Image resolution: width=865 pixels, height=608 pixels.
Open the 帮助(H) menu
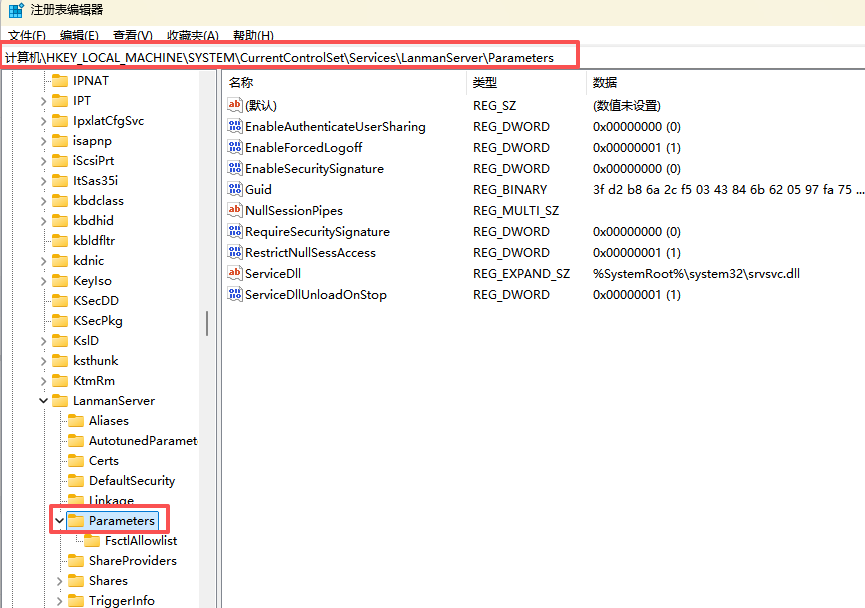point(252,36)
